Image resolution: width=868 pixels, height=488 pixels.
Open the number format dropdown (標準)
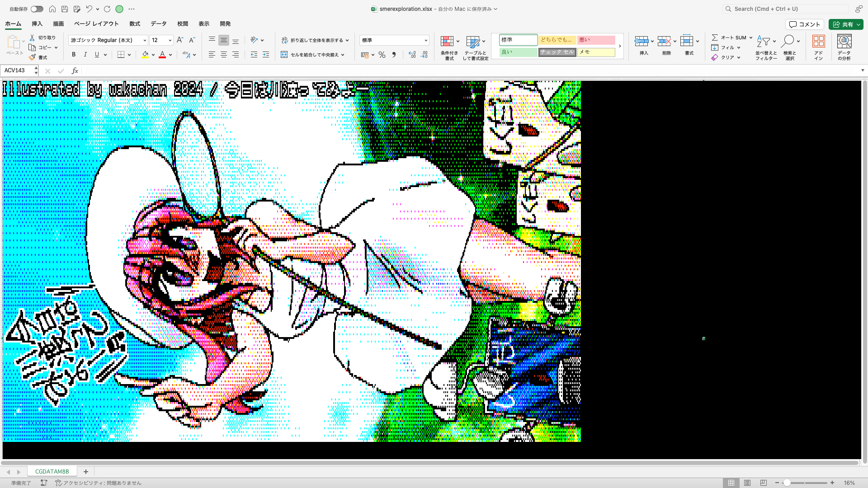pyautogui.click(x=426, y=40)
